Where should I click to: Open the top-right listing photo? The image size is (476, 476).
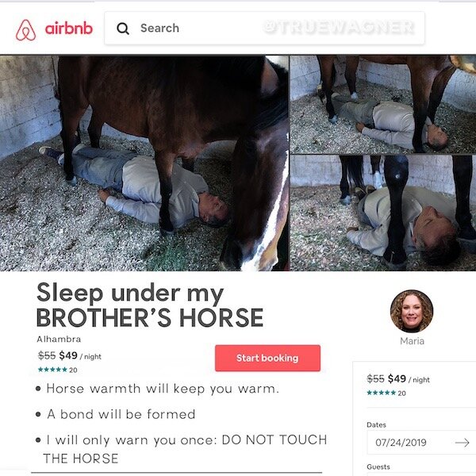(383, 105)
